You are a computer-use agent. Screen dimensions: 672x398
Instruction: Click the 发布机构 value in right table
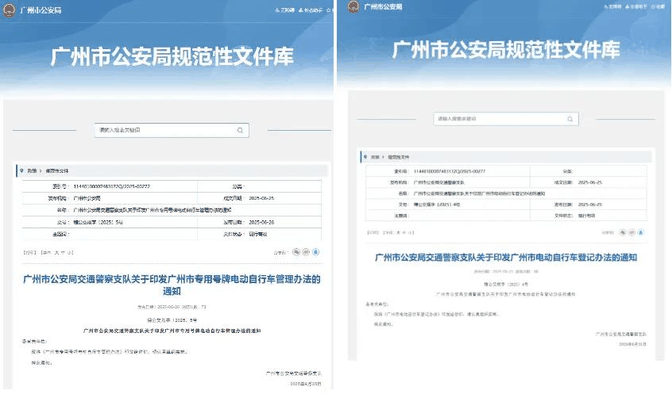[439, 183]
